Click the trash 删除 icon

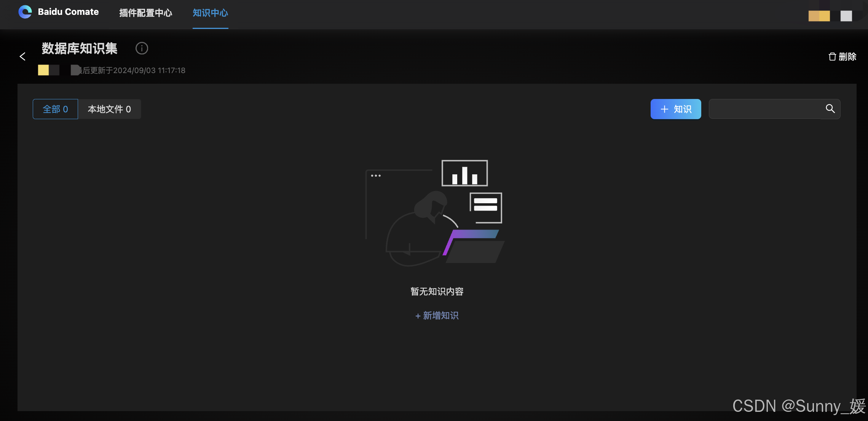[x=832, y=57]
